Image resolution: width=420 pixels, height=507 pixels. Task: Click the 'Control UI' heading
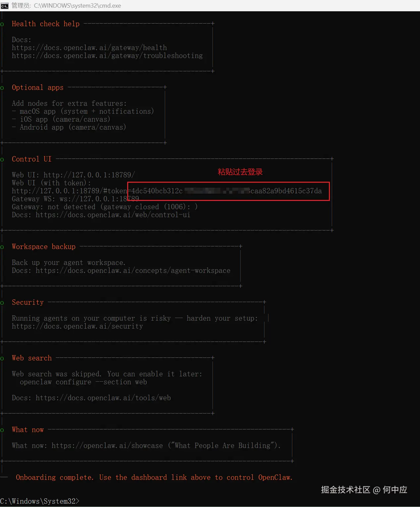point(32,159)
